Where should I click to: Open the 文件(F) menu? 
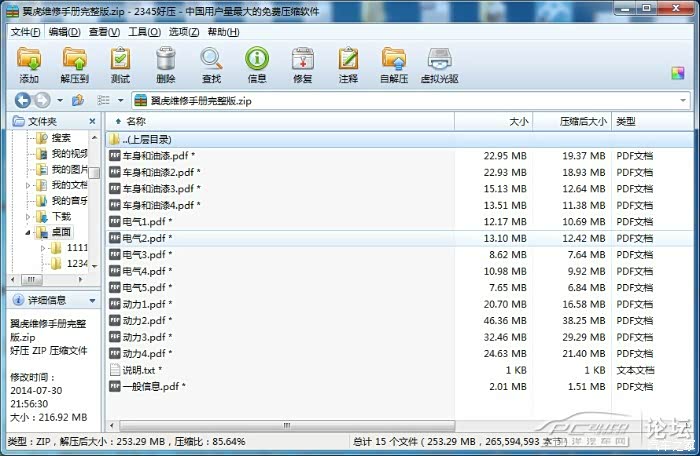[26, 32]
